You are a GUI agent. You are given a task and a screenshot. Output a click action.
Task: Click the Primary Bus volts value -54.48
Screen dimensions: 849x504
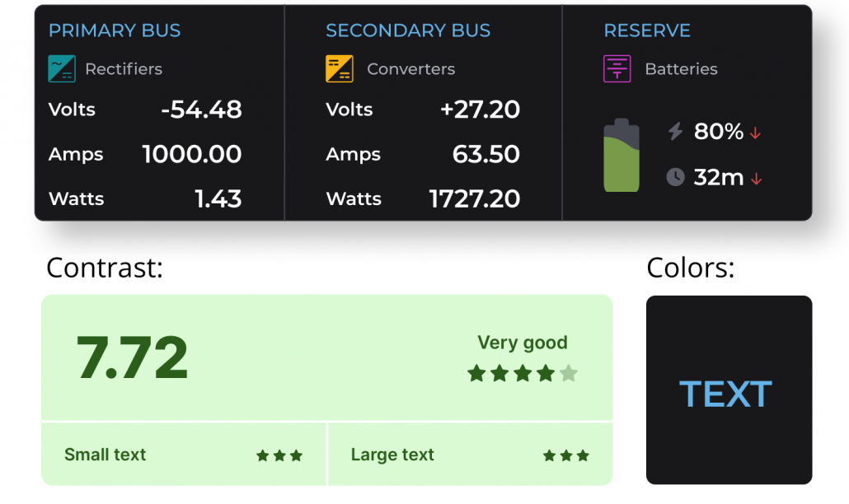pos(201,110)
